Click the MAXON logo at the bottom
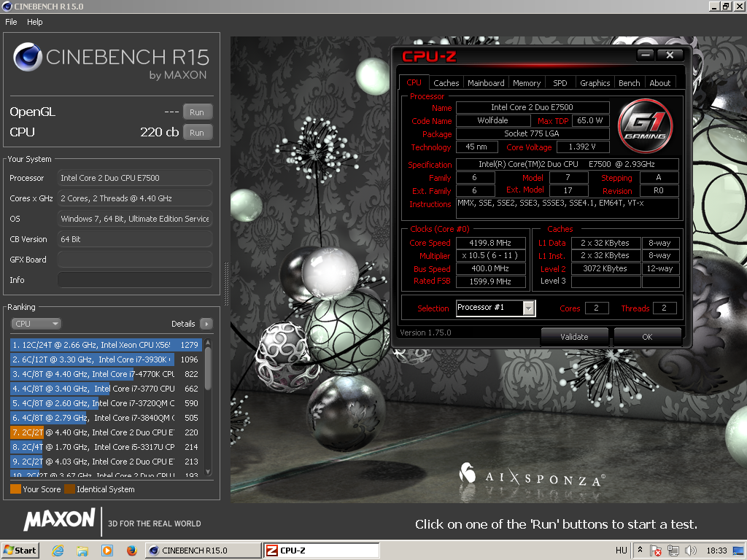 coord(60,519)
